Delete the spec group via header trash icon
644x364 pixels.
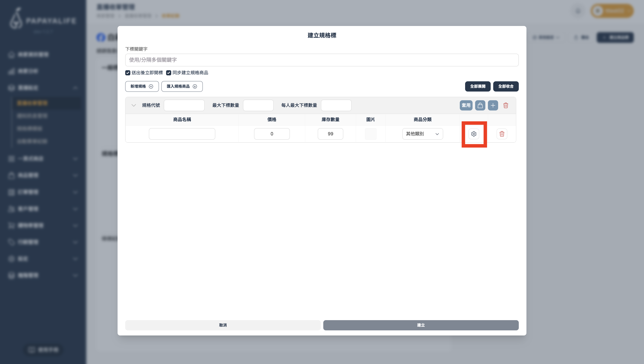pos(506,105)
